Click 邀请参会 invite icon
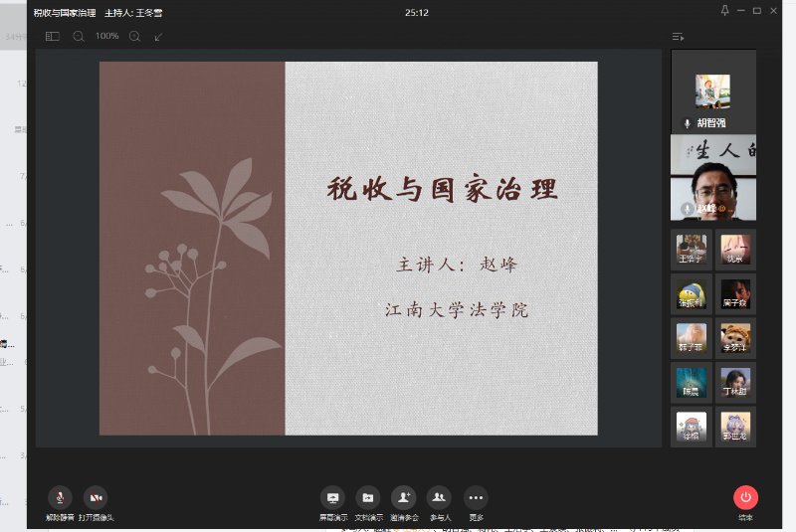The width and height of the screenshot is (796, 532). pos(403,498)
